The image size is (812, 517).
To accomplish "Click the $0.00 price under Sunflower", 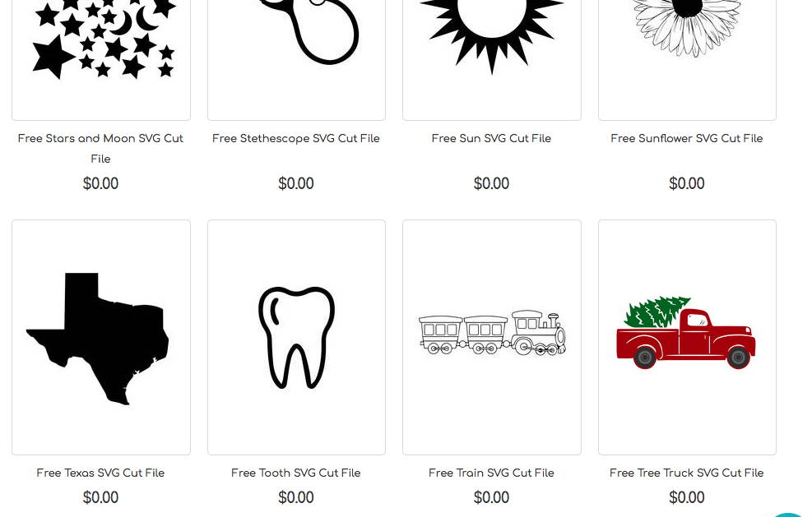I will pos(687,183).
